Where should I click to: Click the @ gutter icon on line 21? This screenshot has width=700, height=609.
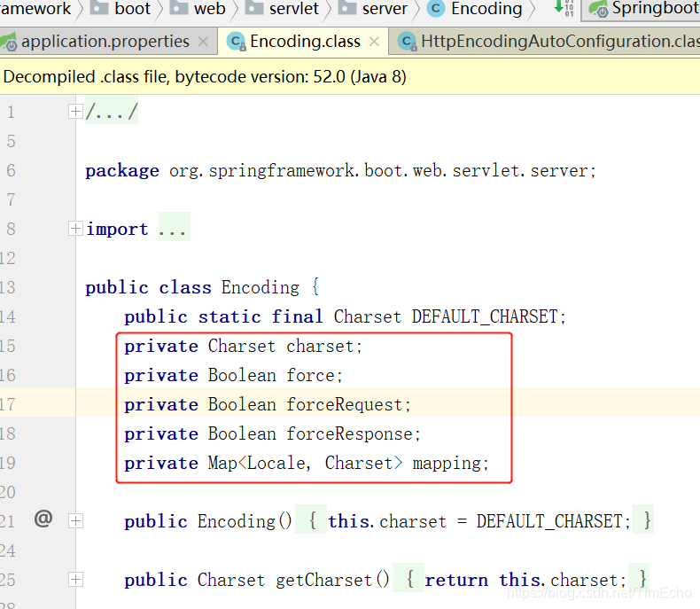pyautogui.click(x=43, y=519)
